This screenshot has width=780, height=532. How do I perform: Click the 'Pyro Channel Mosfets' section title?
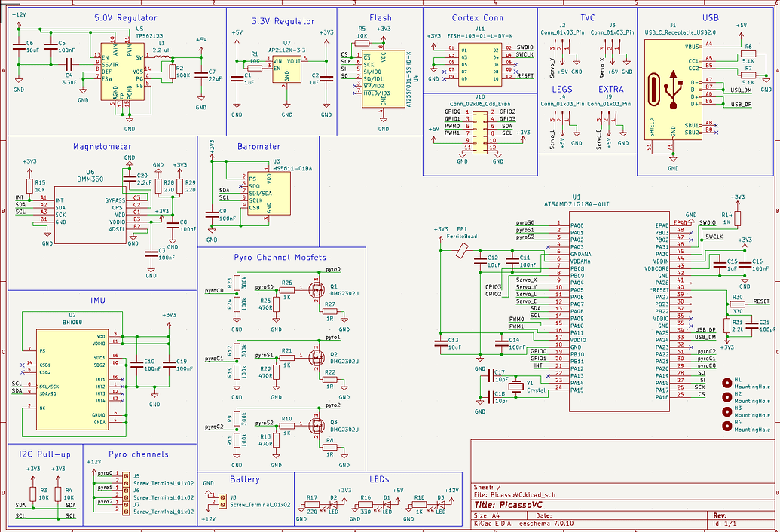[x=280, y=257]
